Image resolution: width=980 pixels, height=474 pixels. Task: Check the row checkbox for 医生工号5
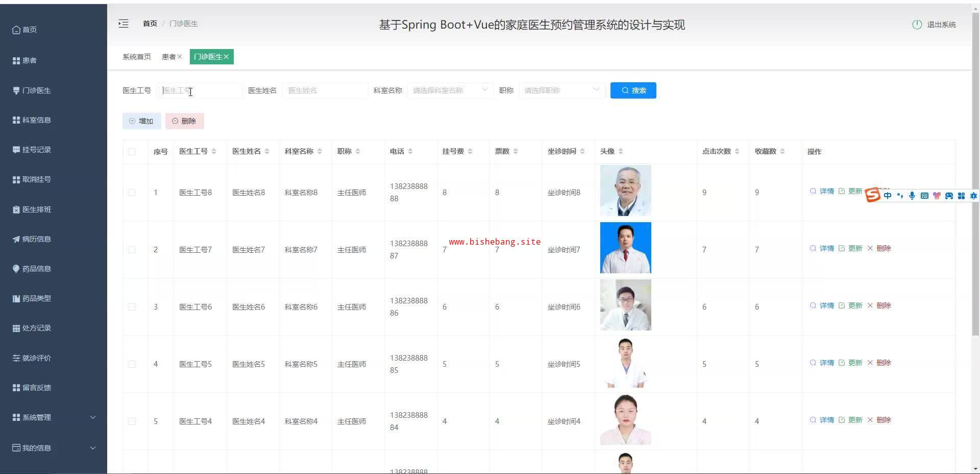tap(132, 364)
